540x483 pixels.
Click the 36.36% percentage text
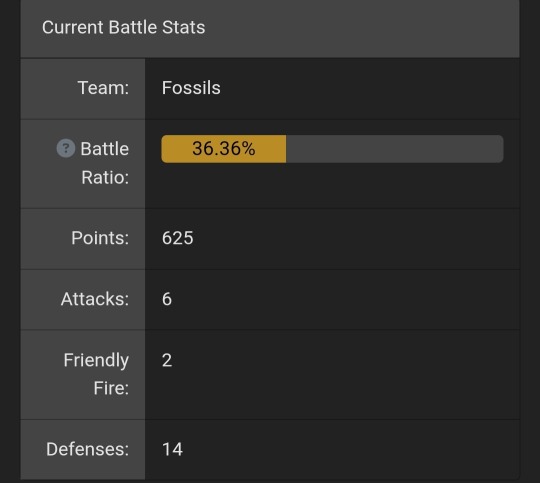click(x=224, y=148)
